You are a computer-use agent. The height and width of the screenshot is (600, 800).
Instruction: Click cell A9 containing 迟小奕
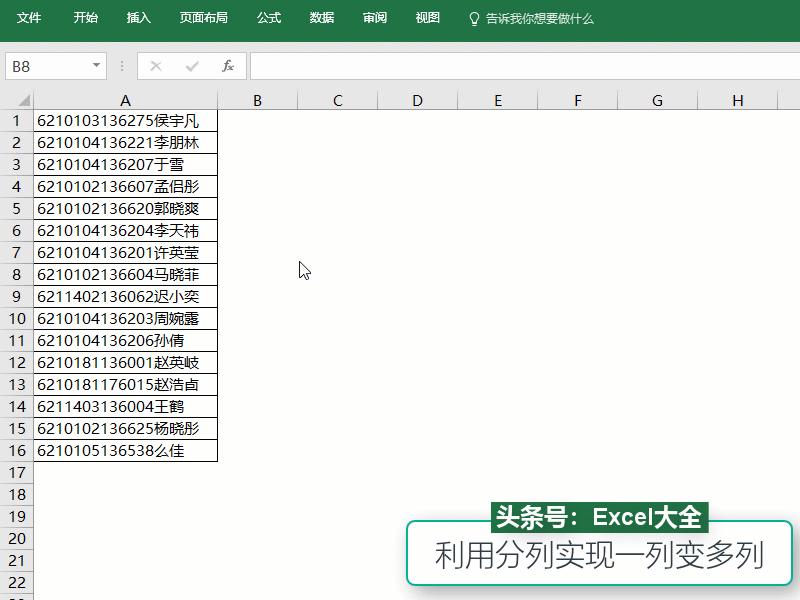click(x=125, y=296)
